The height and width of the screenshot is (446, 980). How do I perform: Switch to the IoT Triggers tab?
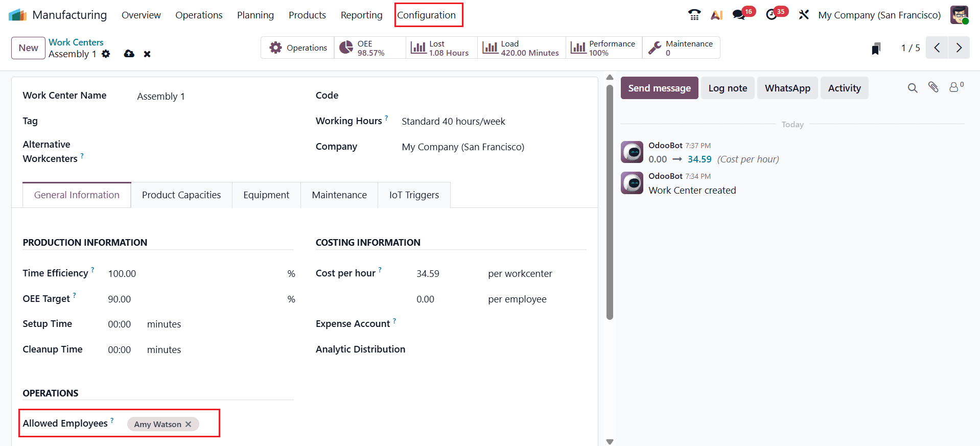(414, 195)
